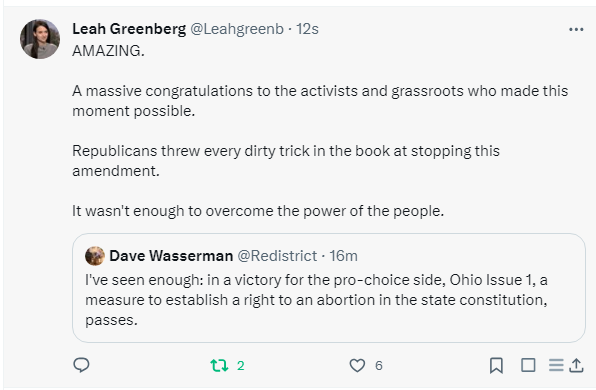Open the @Redistrict handle
596x390 pixels.
coord(277,256)
